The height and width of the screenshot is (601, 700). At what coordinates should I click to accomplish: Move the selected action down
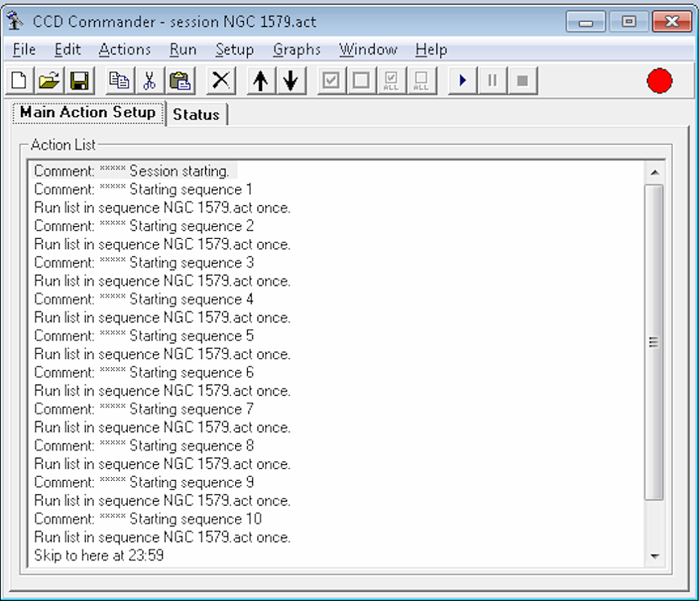click(x=291, y=80)
